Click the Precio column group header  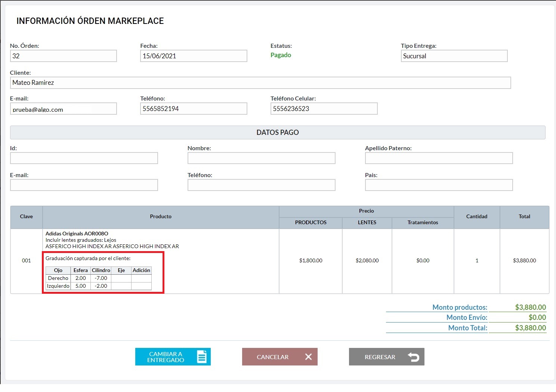coord(367,211)
